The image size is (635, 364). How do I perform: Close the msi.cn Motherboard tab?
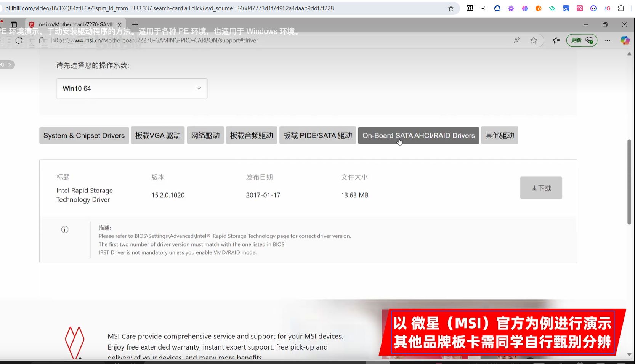(x=119, y=25)
